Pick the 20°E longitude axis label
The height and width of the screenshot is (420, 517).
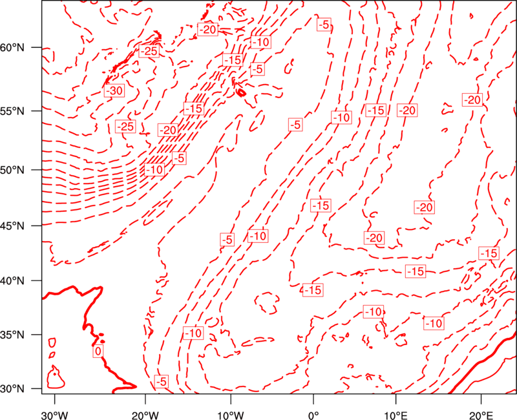pos(481,415)
